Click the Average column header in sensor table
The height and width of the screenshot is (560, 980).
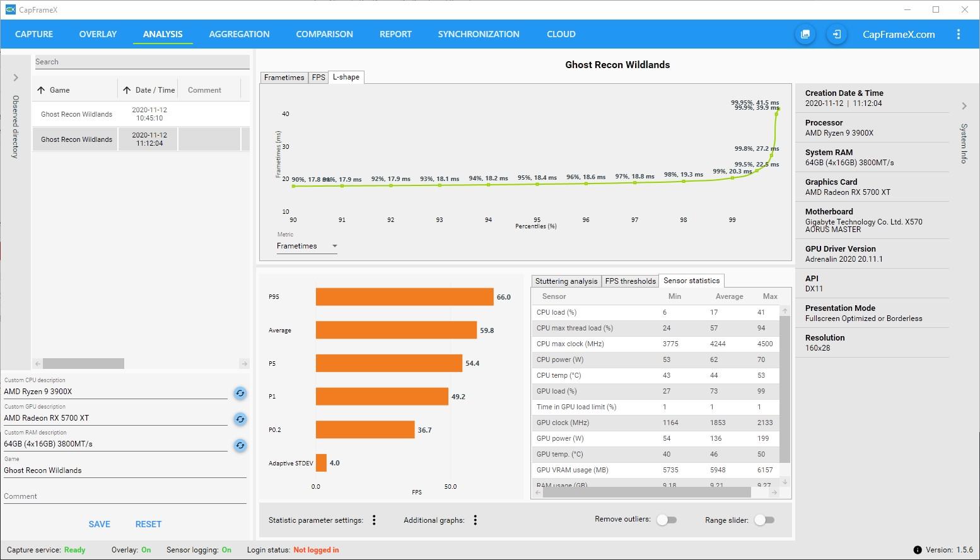click(729, 296)
